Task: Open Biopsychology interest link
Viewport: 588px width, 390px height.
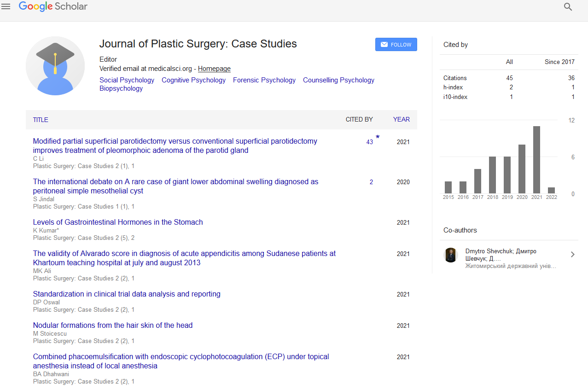Action: pyautogui.click(x=121, y=88)
